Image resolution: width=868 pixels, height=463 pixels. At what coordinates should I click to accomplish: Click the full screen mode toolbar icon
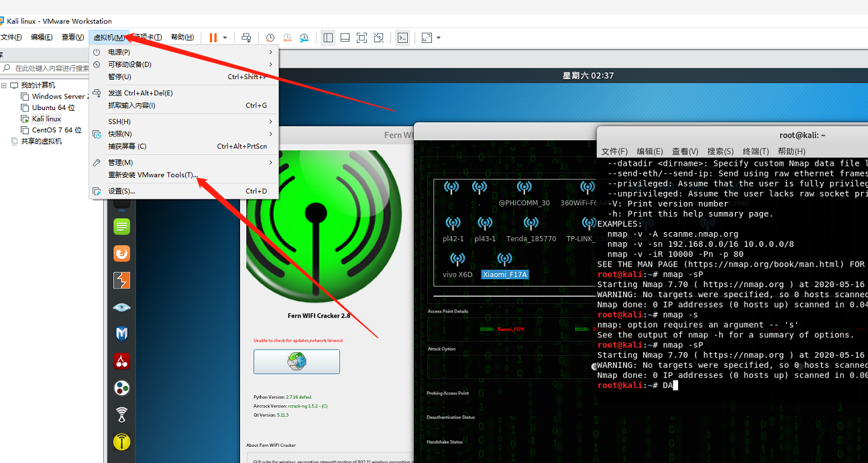pos(362,38)
